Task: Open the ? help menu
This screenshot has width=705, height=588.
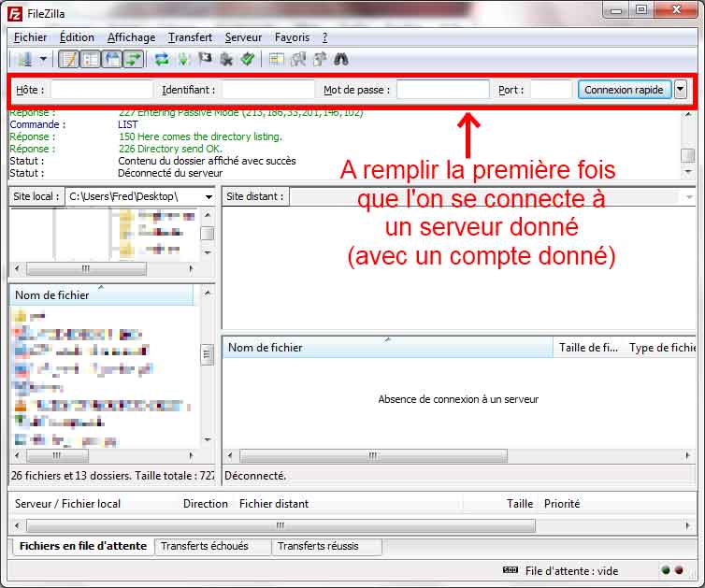Action: (x=324, y=37)
